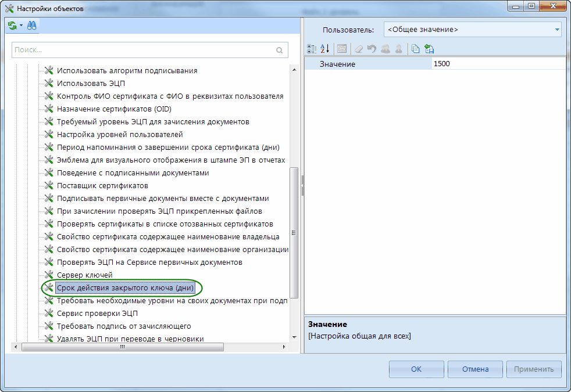Select Использовать ЭЦП setting
This screenshot has width=571, height=392.
[91, 83]
